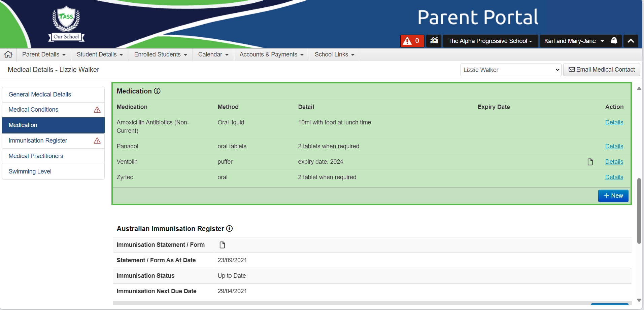Click info icon beside Australian Immunisation Register
The height and width of the screenshot is (310, 644).
230,229
